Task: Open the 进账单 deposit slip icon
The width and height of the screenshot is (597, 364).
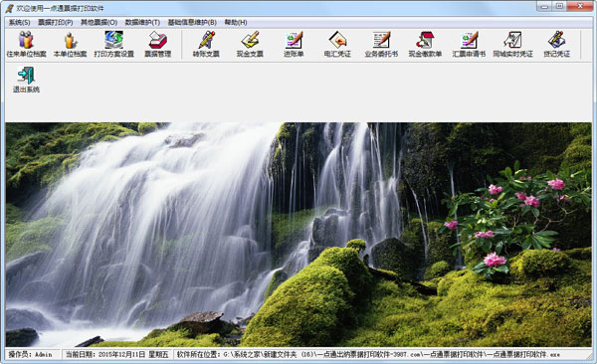Action: 294,45
